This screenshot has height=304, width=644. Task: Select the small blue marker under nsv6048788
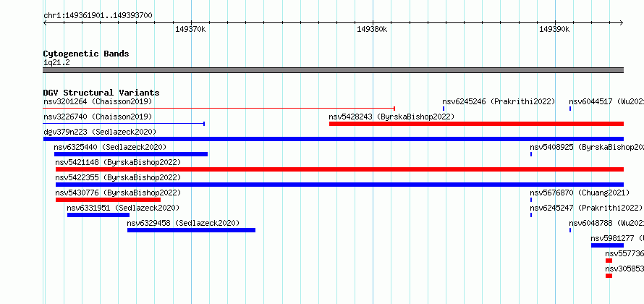(x=570, y=230)
